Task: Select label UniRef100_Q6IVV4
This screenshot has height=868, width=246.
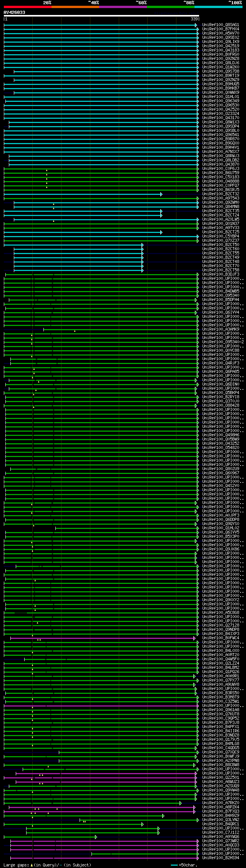Action: click(221, 313)
